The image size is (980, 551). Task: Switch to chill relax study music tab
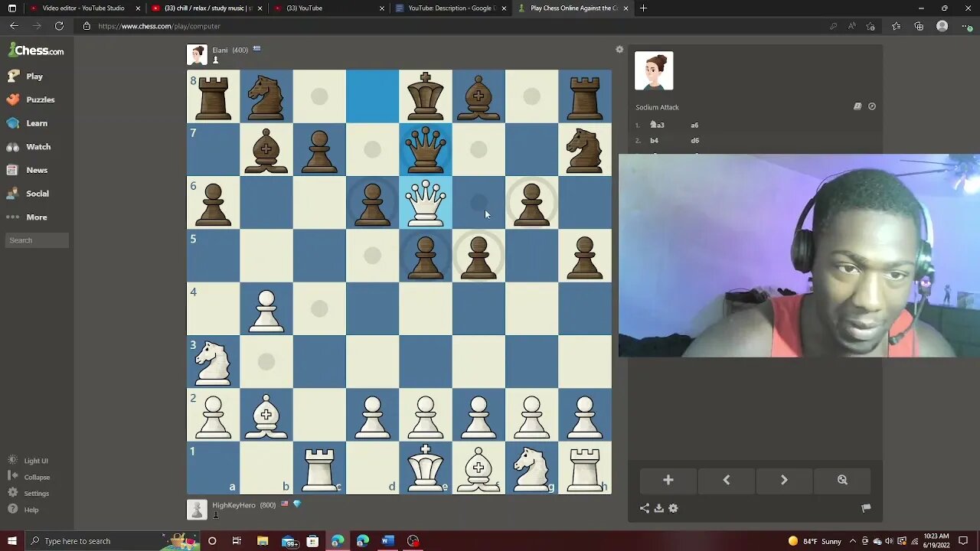point(205,8)
